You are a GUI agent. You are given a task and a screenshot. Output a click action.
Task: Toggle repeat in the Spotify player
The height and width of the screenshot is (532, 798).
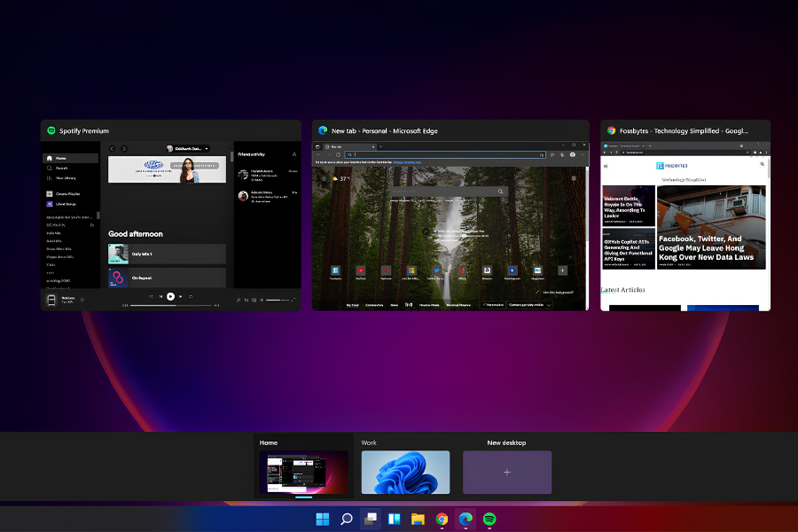click(191, 296)
